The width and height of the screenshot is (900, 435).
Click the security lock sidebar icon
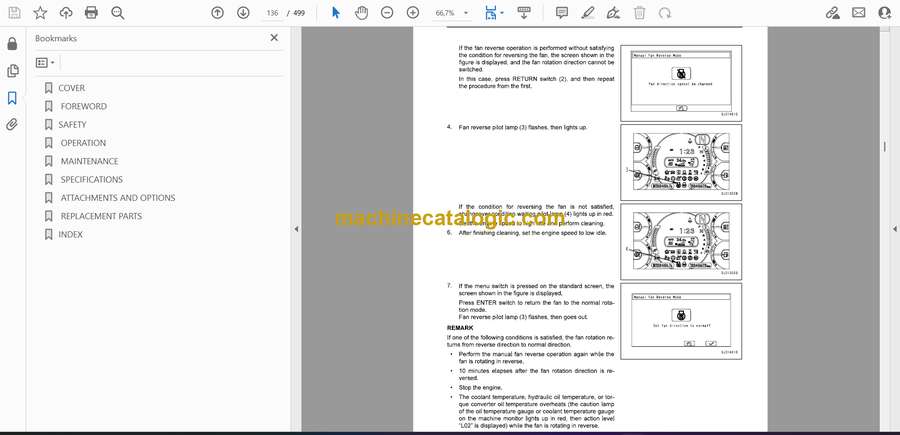tap(12, 44)
